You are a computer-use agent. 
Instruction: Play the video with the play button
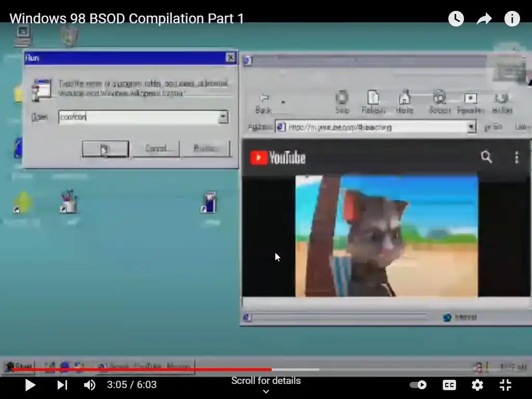tap(30, 385)
